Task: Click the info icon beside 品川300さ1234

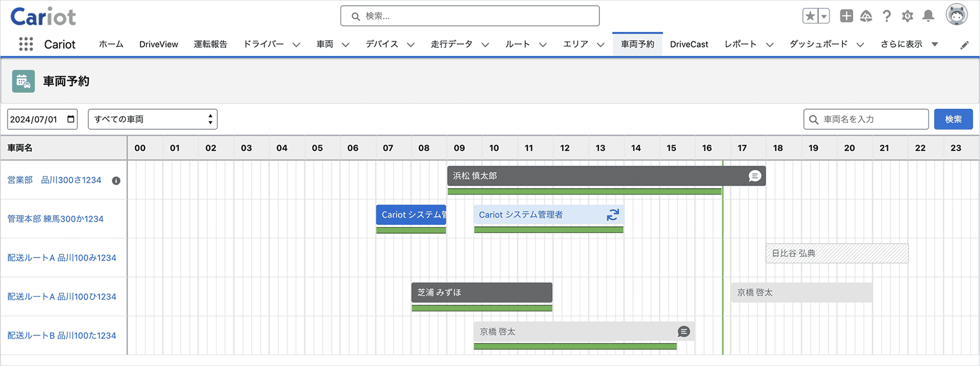Action: point(116,181)
